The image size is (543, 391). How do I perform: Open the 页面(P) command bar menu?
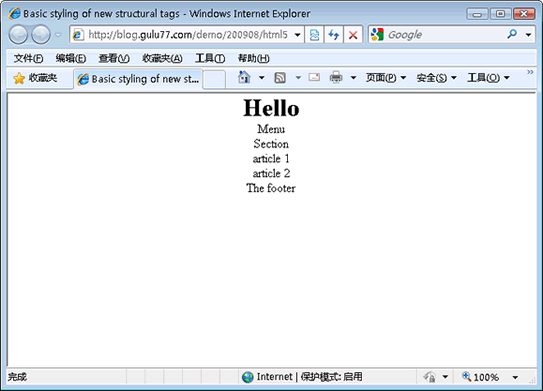[x=386, y=78]
